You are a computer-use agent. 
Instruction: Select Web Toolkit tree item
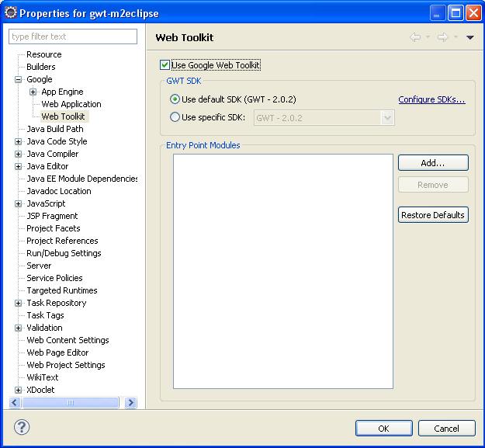coord(63,116)
